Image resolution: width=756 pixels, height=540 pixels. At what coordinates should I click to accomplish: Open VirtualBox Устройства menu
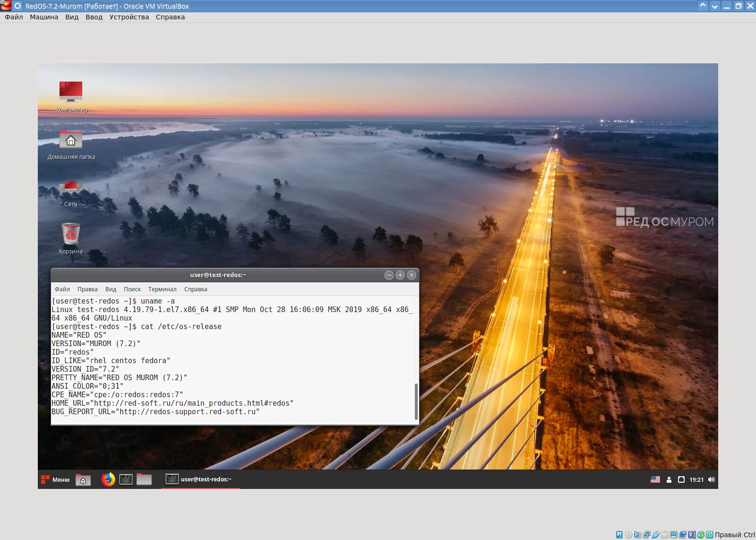pyautogui.click(x=129, y=17)
